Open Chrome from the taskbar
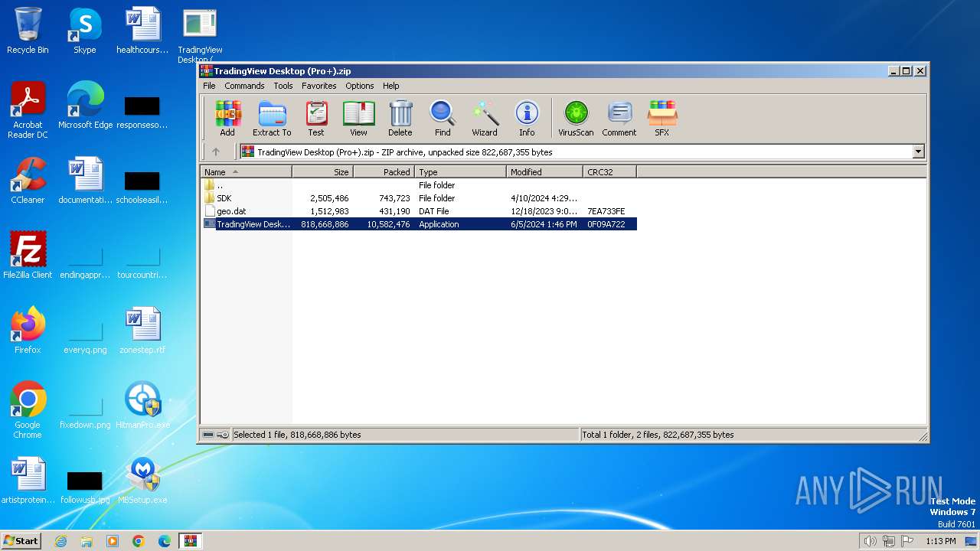Screen dimensions: 980x551 138,541
